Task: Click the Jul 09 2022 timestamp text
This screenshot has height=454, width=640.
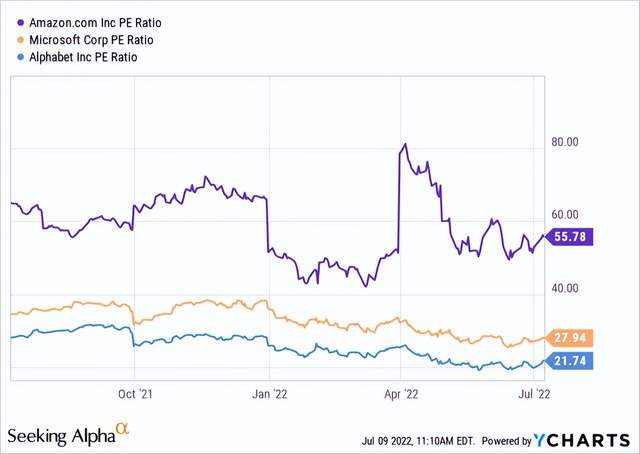Action: click(418, 441)
